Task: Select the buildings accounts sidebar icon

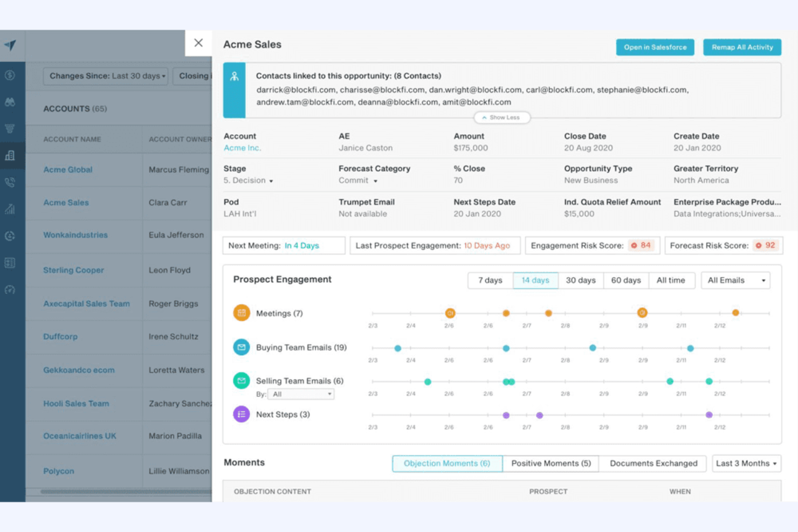Action: (x=10, y=156)
